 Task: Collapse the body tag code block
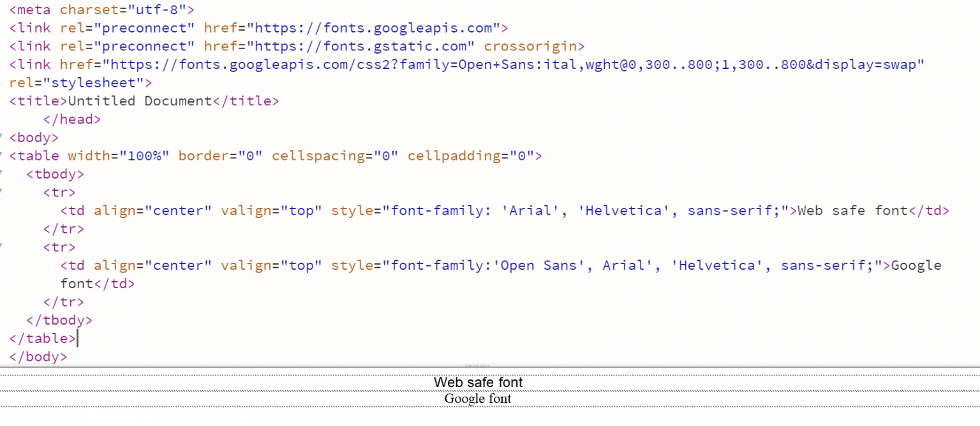click(x=1, y=136)
